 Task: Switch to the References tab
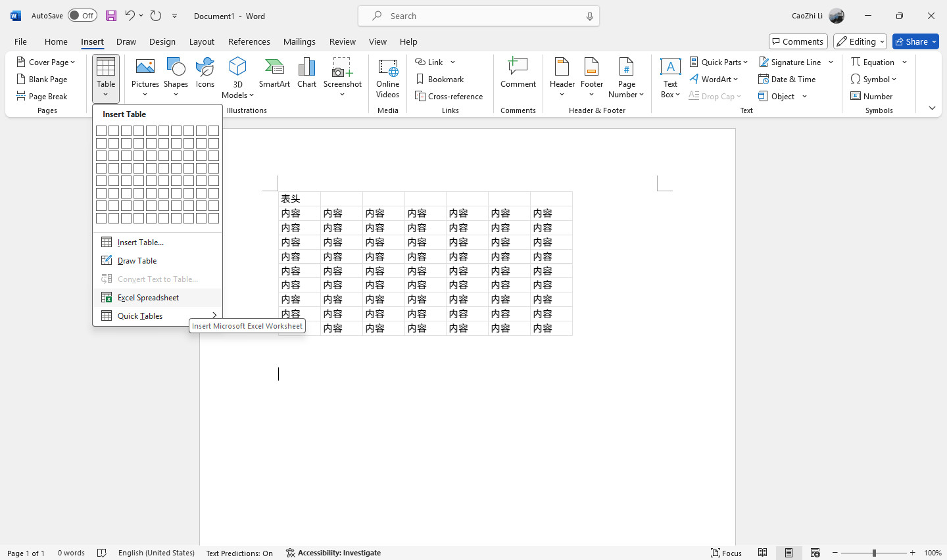point(249,41)
